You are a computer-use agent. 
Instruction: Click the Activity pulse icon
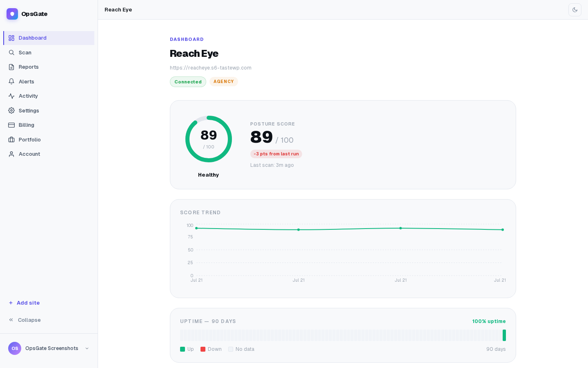(x=11, y=96)
